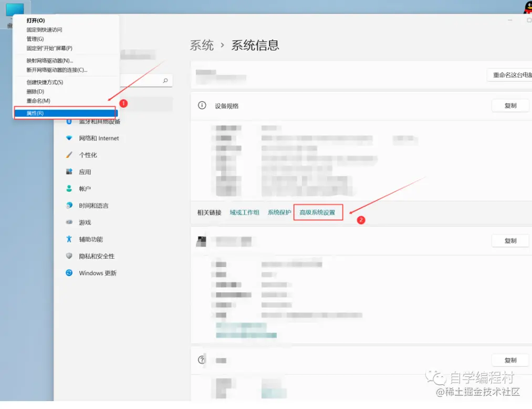Open 辅助功能 settings
This screenshot has height=409, width=532.
[x=90, y=239]
